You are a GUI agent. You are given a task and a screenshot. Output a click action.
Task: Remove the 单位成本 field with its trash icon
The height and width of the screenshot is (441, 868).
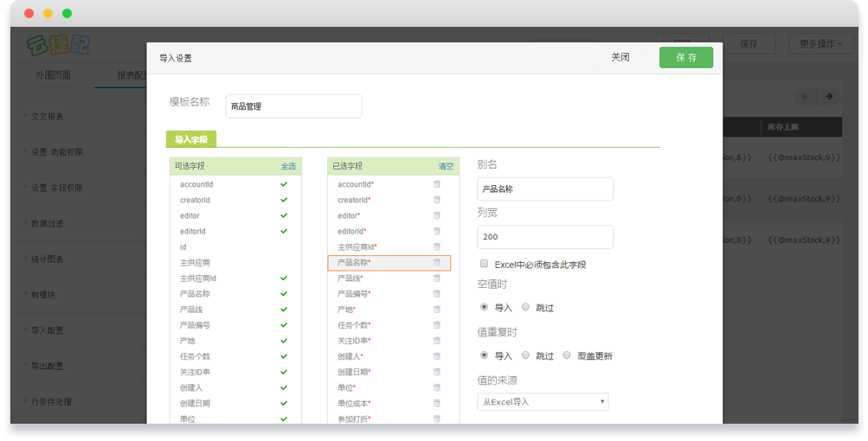coord(436,403)
